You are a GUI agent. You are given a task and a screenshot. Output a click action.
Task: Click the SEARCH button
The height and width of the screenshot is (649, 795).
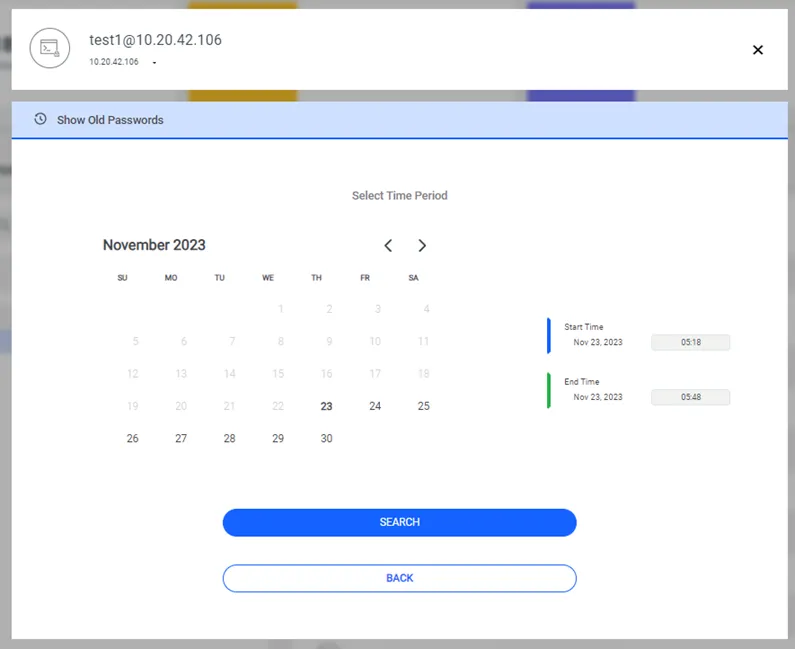pyautogui.click(x=400, y=522)
